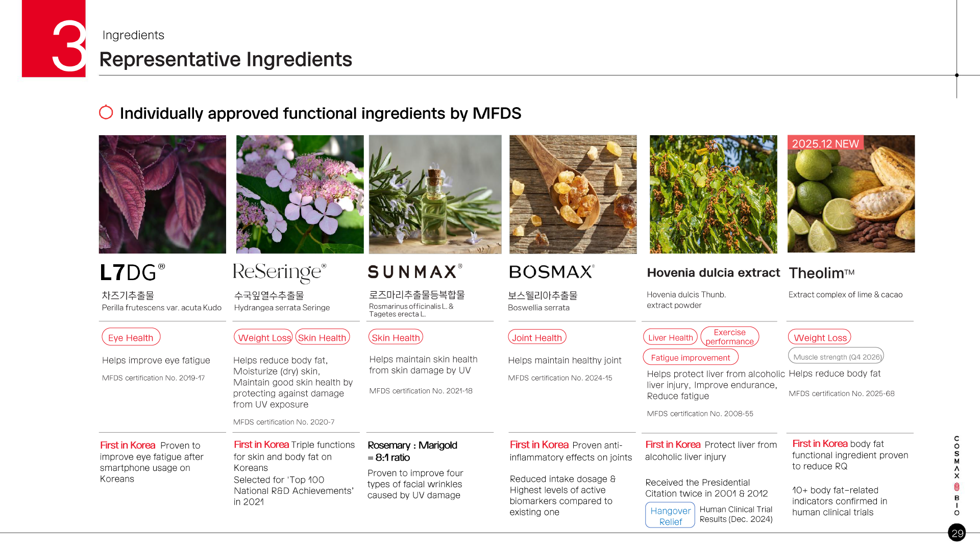Click the vertical COSMAX BIO logo

(x=957, y=475)
